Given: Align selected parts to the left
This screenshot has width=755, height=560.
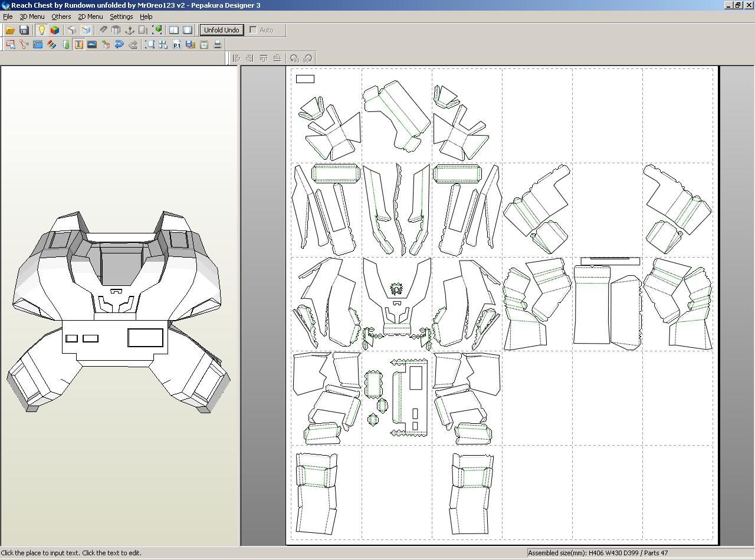Looking at the screenshot, I should click(x=237, y=58).
